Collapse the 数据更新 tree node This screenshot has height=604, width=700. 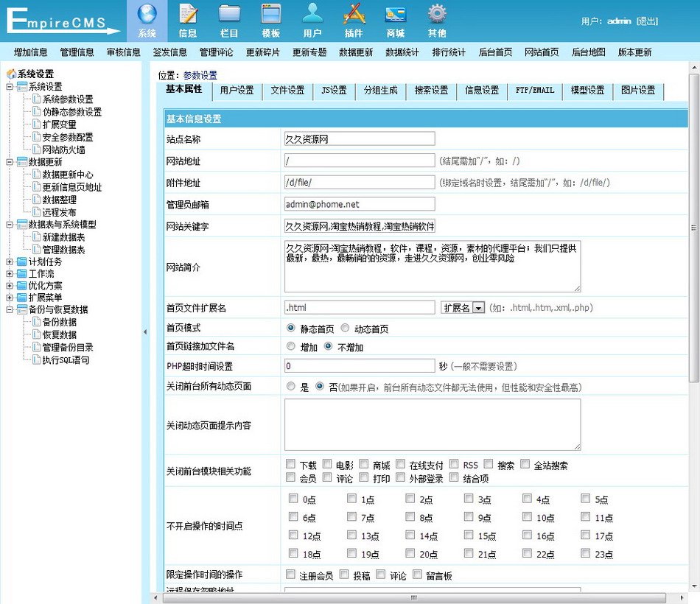(10, 162)
